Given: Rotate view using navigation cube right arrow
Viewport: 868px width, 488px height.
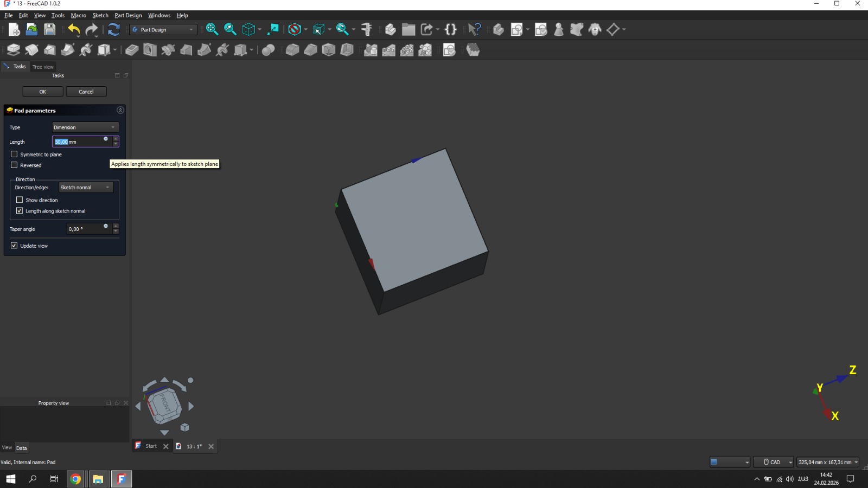Looking at the screenshot, I should (x=191, y=406).
